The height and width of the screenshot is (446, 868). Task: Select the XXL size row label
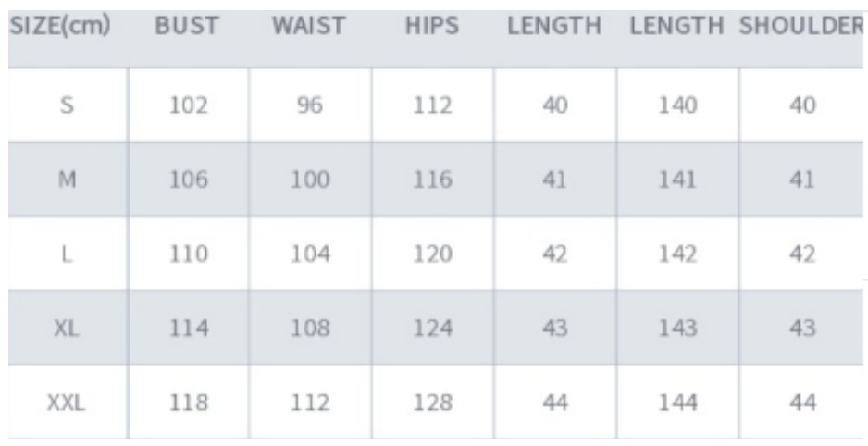coord(67,403)
